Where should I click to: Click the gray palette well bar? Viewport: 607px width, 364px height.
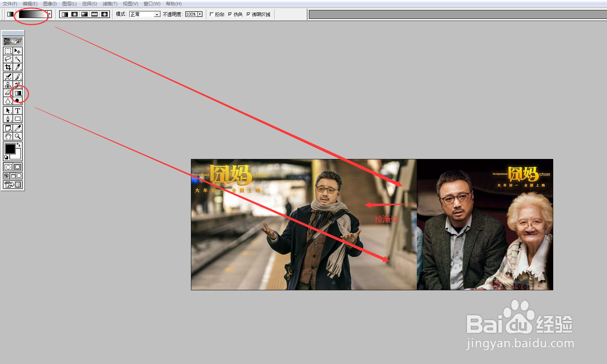point(458,15)
